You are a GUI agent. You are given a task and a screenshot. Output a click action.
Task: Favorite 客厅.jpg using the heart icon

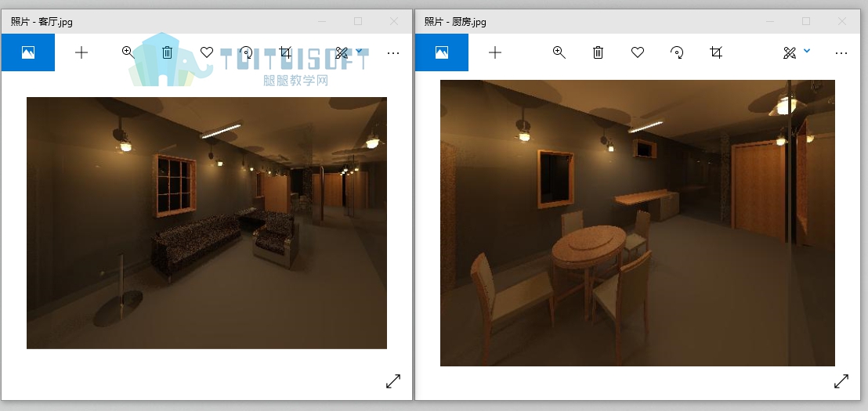pos(207,52)
